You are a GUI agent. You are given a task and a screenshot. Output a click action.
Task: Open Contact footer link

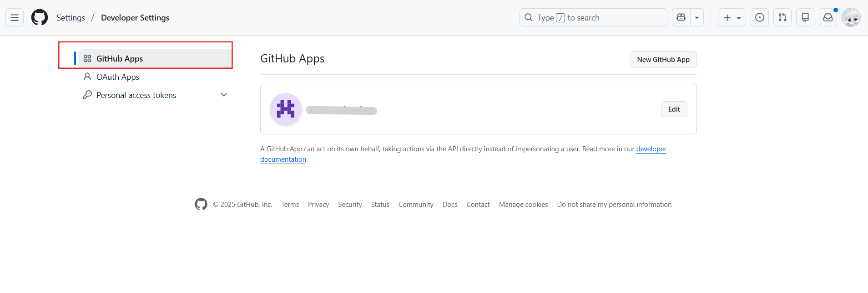click(x=478, y=205)
